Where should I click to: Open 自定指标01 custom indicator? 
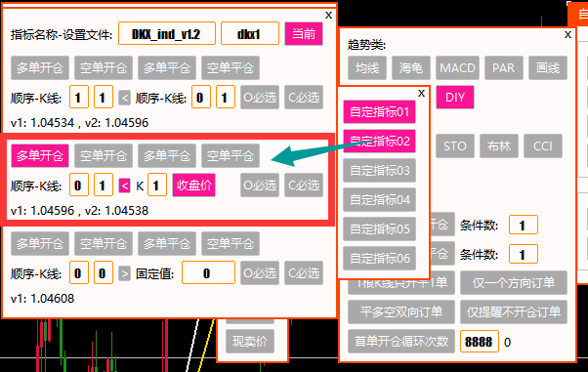[379, 111]
